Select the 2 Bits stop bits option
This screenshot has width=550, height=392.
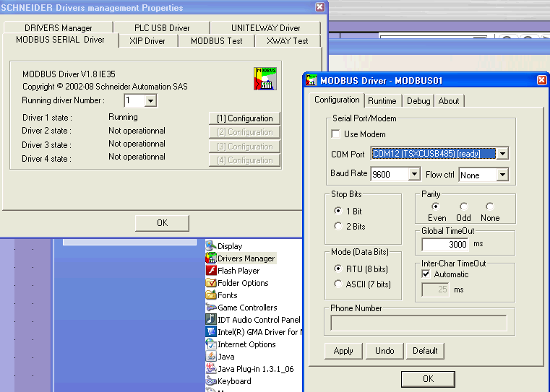tap(338, 226)
